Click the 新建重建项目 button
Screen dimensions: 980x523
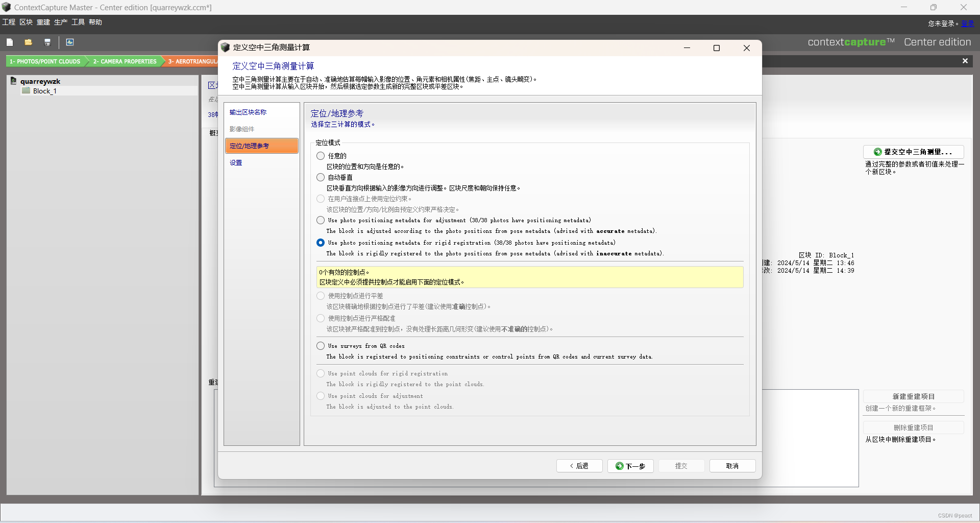click(913, 397)
